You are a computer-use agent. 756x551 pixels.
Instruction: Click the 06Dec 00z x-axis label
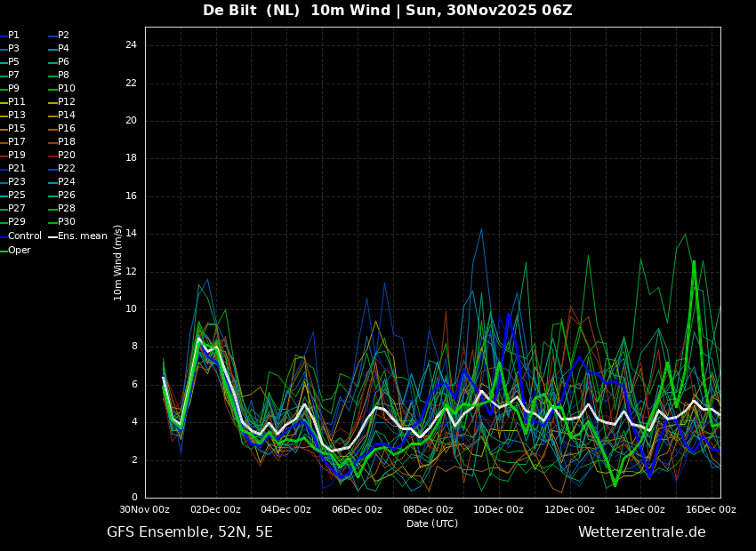pos(358,510)
